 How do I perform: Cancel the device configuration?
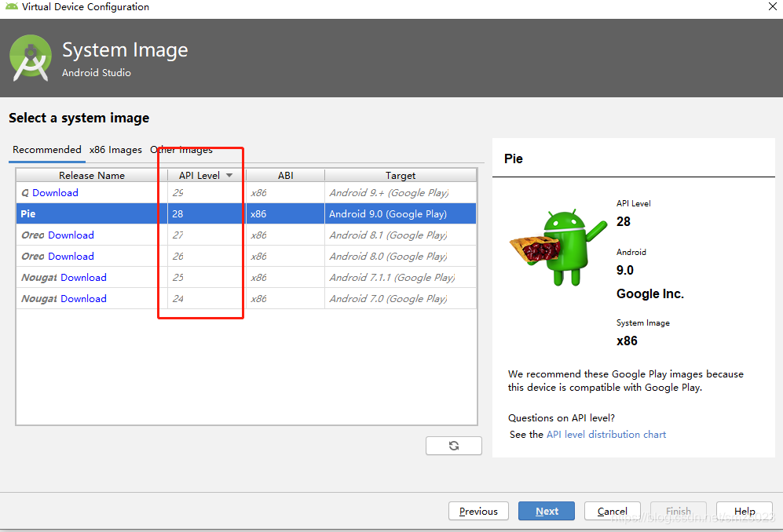click(x=613, y=511)
